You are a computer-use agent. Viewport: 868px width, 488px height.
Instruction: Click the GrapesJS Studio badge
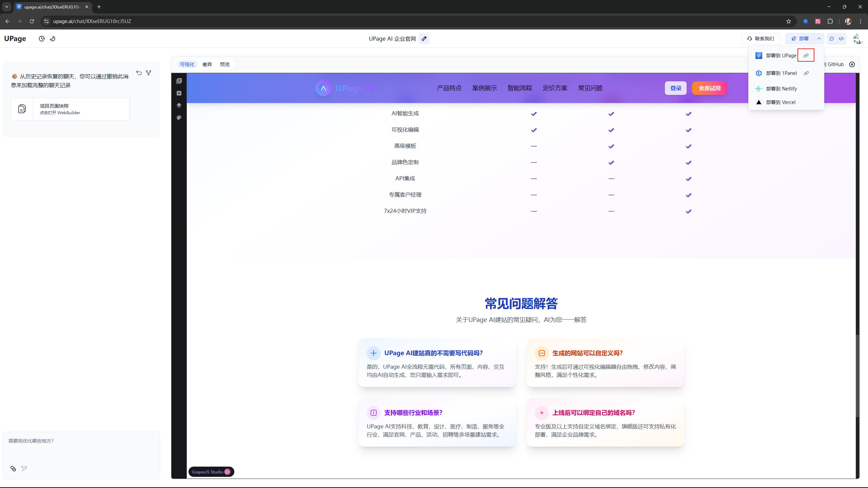[x=211, y=472]
